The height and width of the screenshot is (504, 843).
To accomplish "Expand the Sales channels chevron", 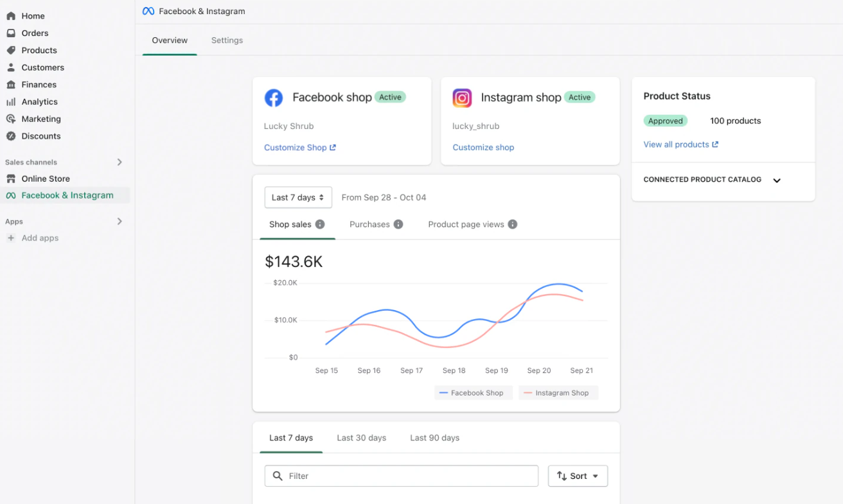I will [120, 162].
